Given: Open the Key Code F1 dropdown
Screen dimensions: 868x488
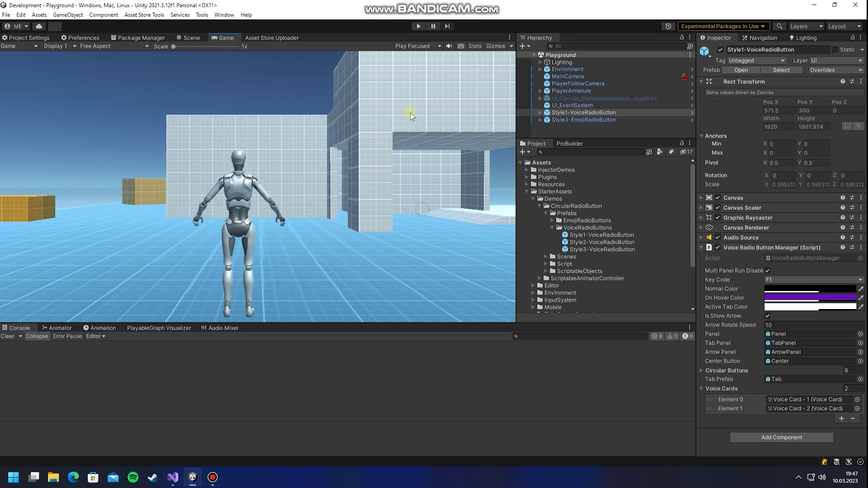Looking at the screenshot, I should (x=814, y=280).
